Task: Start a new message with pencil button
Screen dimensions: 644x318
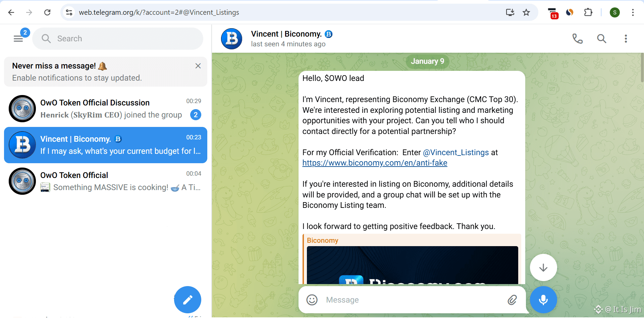Action: pyautogui.click(x=187, y=300)
